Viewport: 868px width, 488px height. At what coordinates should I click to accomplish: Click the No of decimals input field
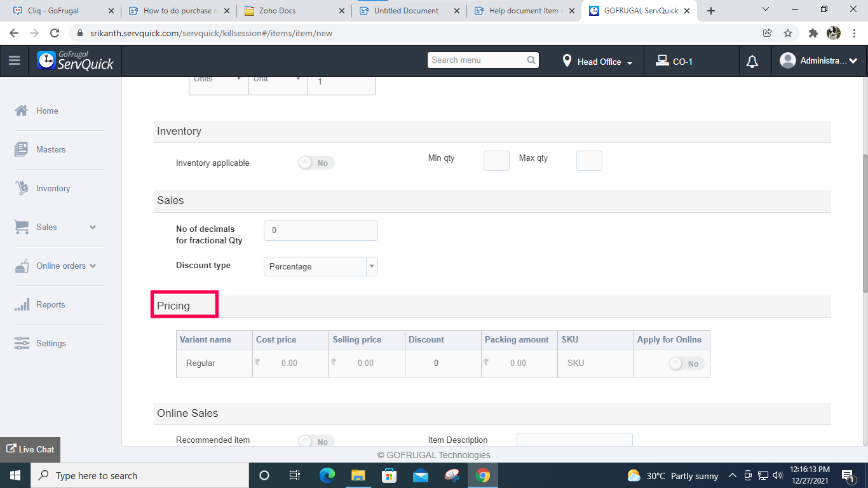click(x=321, y=231)
